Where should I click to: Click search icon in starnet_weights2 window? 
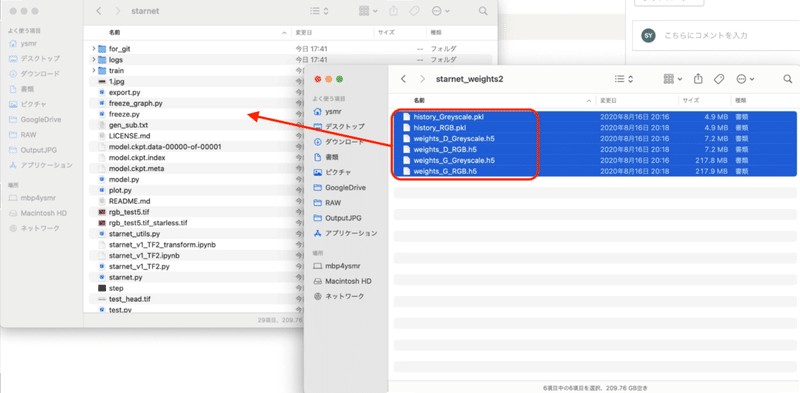tap(788, 79)
